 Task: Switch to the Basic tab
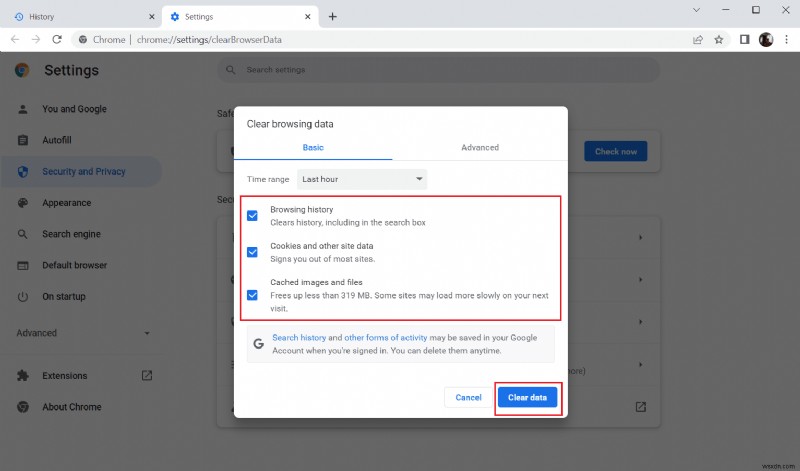click(313, 147)
